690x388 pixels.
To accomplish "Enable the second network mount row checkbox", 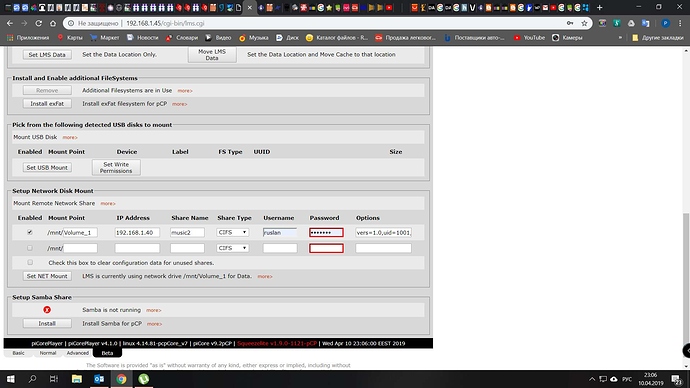I will coord(30,248).
